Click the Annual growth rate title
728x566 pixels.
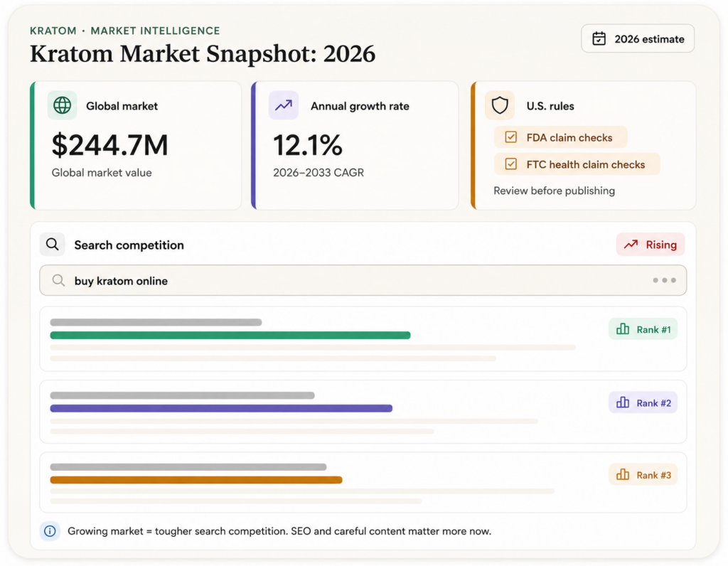pyautogui.click(x=360, y=106)
